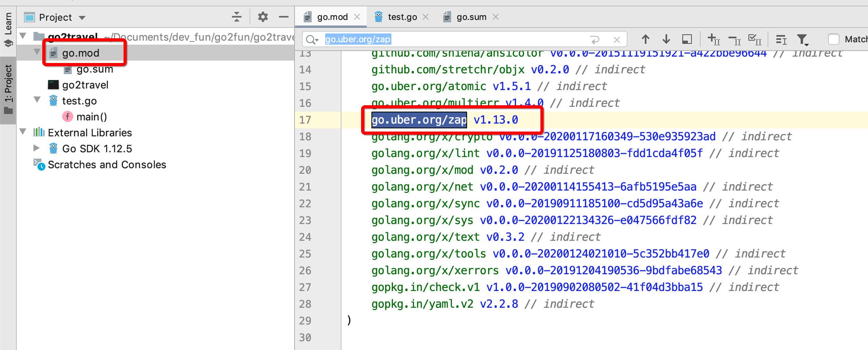
Task: Select all occurrences with checkmark icon
Action: [x=755, y=39]
